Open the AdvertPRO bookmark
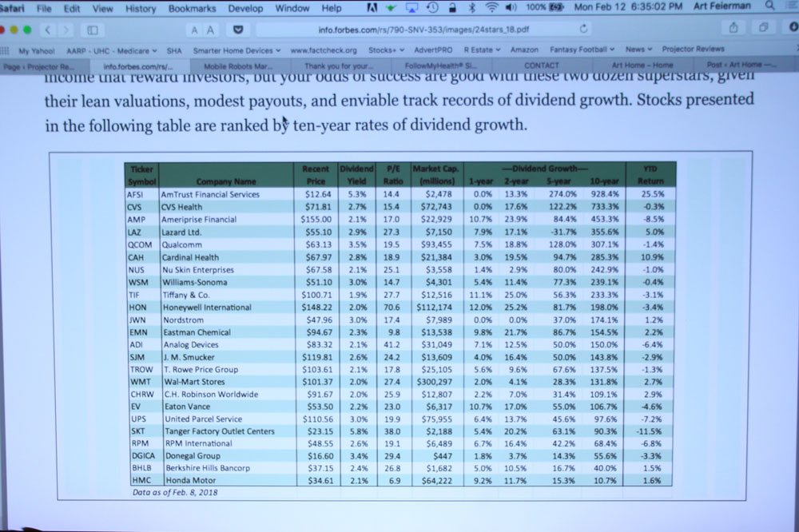 (x=433, y=50)
